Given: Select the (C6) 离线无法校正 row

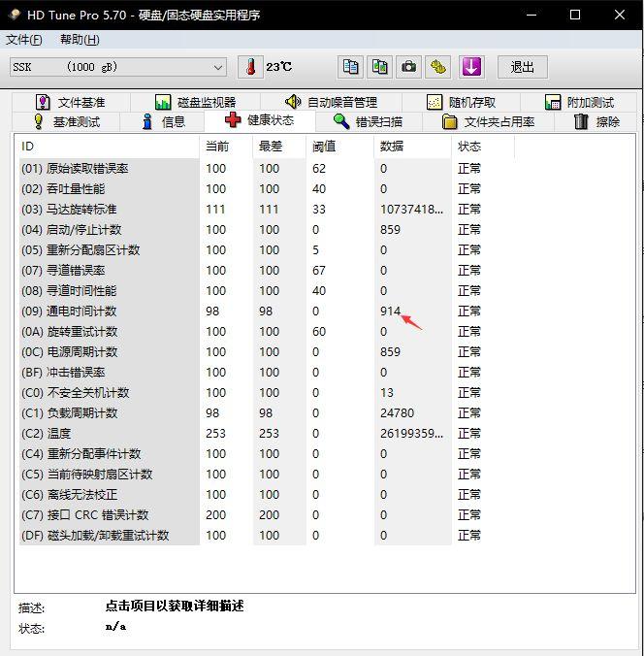Looking at the screenshot, I should tap(267, 495).
